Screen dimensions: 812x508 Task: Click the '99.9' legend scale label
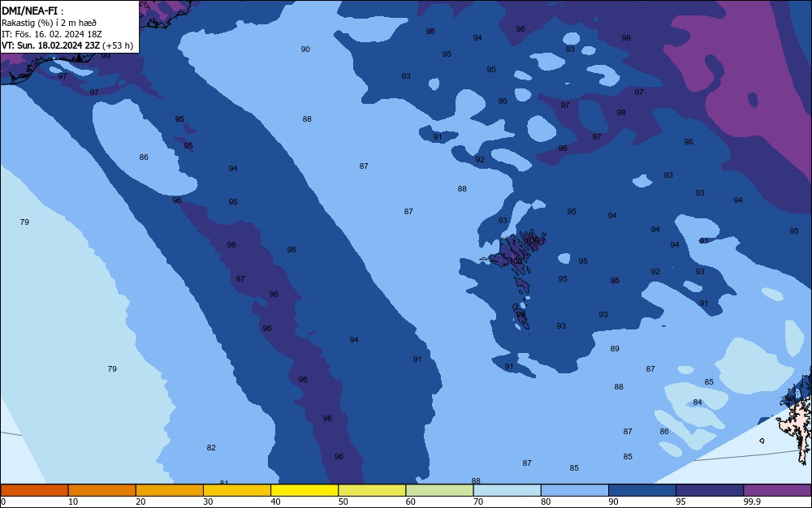pos(751,502)
